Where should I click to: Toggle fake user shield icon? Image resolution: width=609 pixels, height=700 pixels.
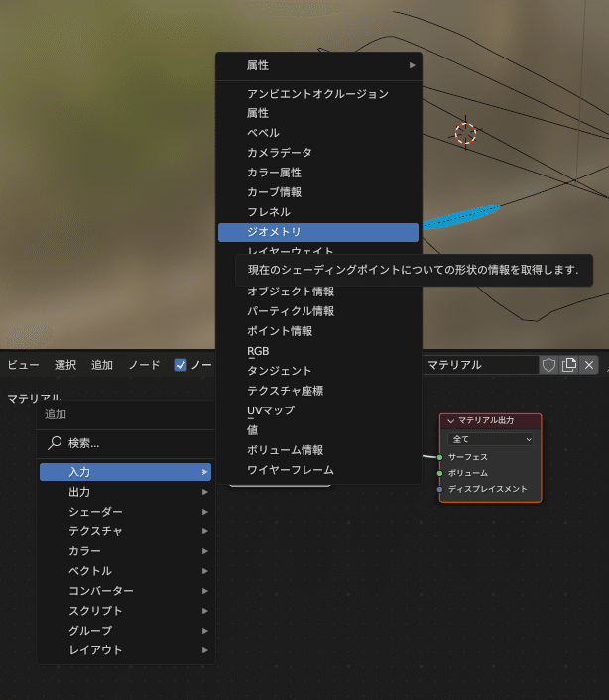coord(548,365)
